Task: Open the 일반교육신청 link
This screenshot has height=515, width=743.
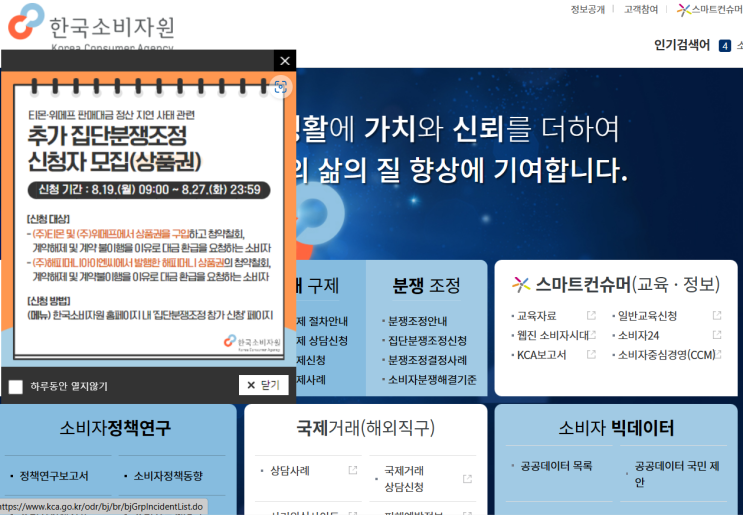Action: click(647, 316)
